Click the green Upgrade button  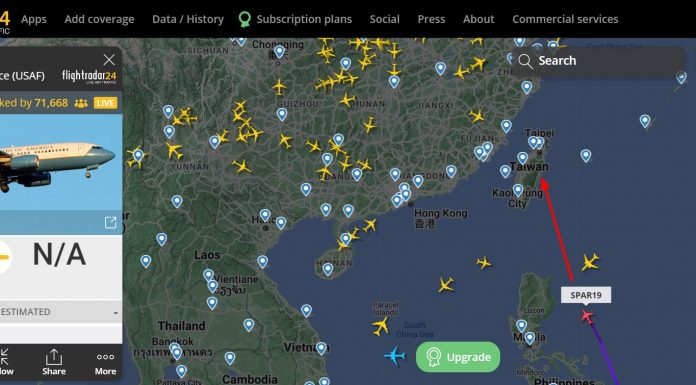tap(458, 357)
